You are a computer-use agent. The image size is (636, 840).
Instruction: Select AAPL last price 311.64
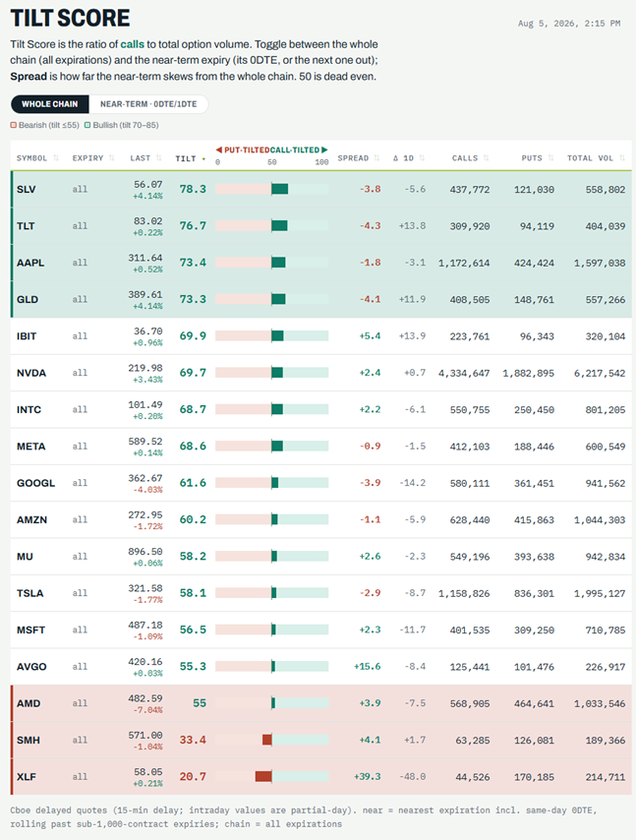point(145,258)
